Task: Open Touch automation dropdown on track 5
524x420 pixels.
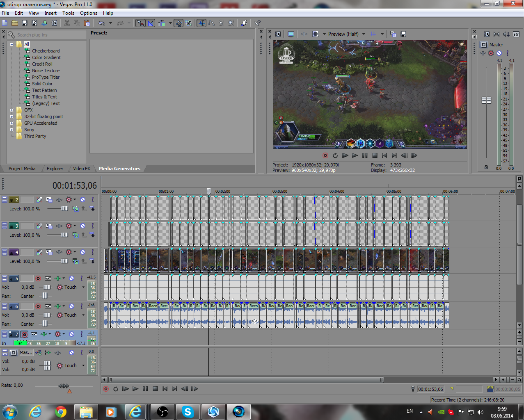Action: [83, 287]
